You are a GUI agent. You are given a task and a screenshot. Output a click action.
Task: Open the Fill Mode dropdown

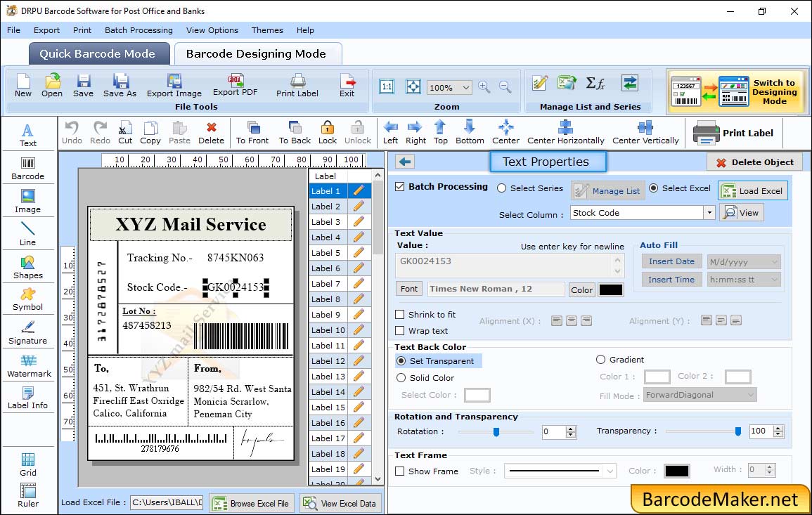pos(750,395)
